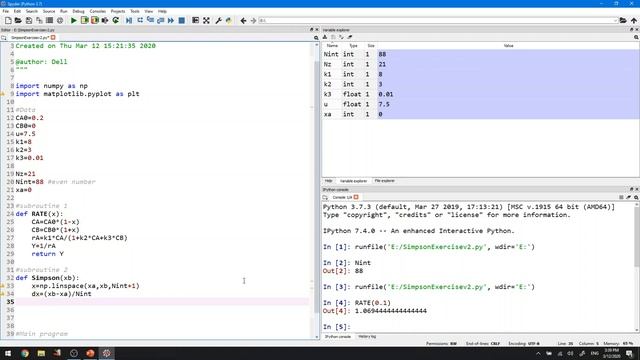Import data icon in Variable explorer
This screenshot has width=640, height=360.
click(x=325, y=37)
